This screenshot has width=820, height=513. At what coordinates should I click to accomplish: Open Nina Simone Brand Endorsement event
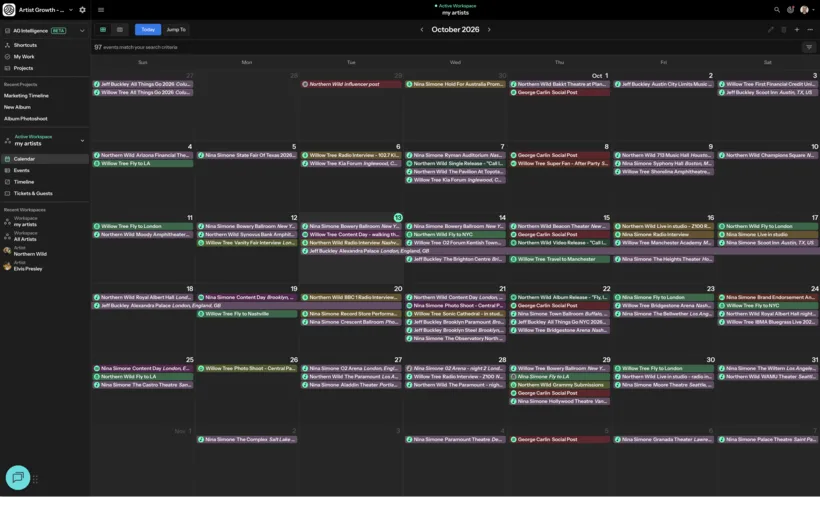pyautogui.click(x=768, y=298)
